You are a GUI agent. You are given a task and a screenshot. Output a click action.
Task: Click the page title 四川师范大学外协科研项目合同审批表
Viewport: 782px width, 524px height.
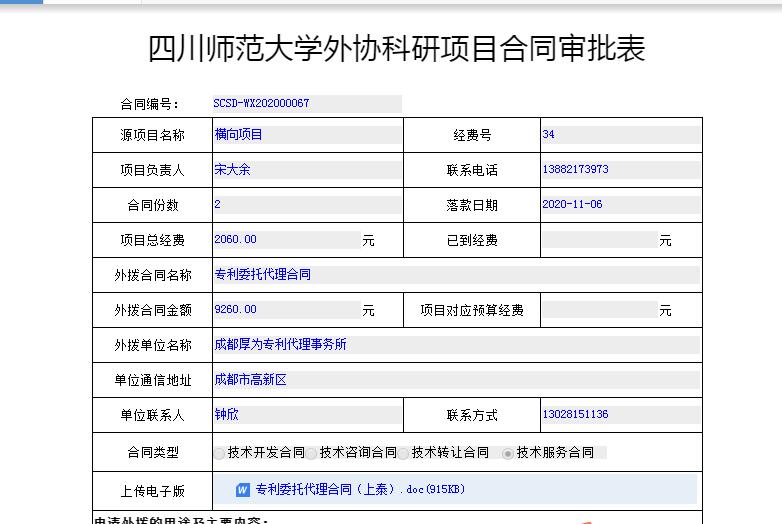coord(397,49)
